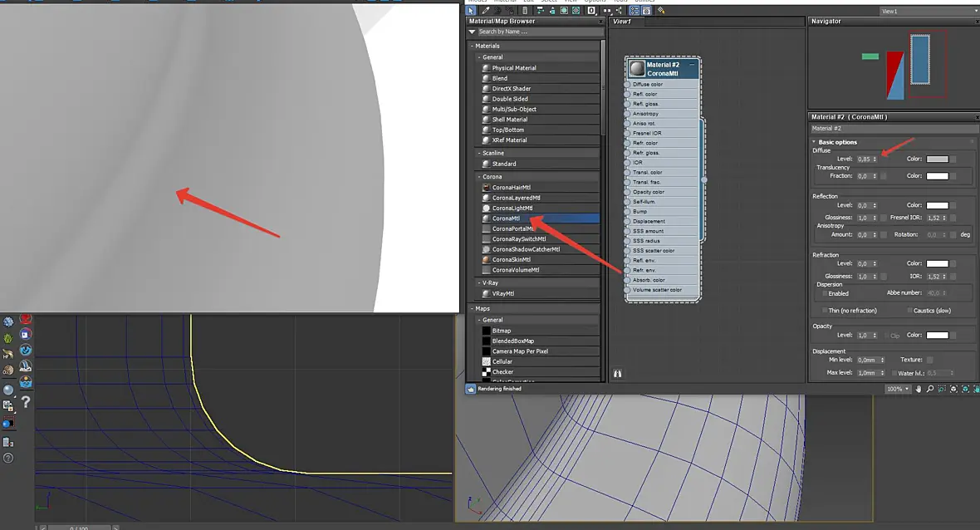Click the binoculars search icon in View1
Screen dimensions: 980x530
click(618, 373)
